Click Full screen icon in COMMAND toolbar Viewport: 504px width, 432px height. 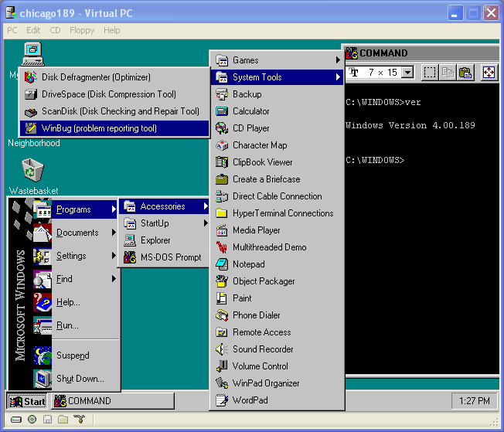click(489, 73)
